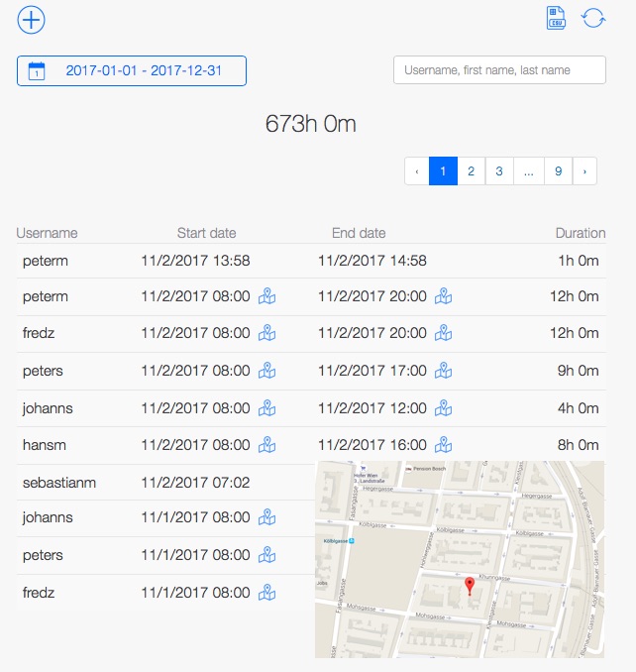Focus the username search field

[x=499, y=70]
